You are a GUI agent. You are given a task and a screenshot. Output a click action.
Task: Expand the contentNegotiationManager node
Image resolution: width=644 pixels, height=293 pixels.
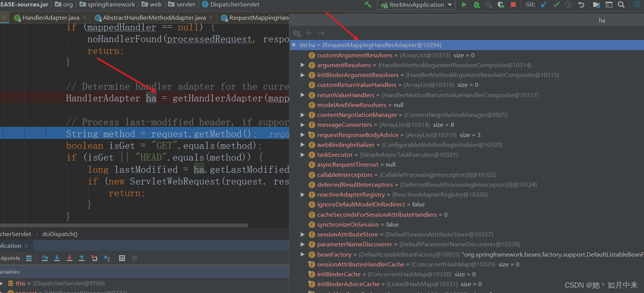pyautogui.click(x=302, y=115)
